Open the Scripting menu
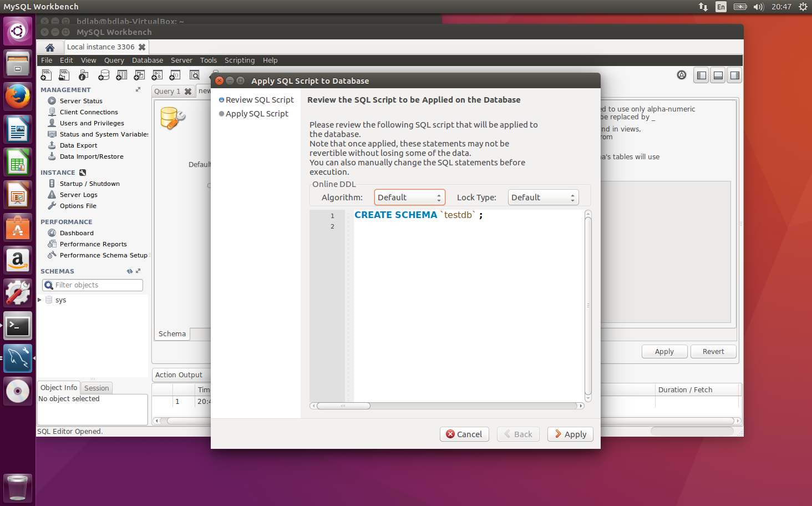812x506 pixels. click(240, 60)
